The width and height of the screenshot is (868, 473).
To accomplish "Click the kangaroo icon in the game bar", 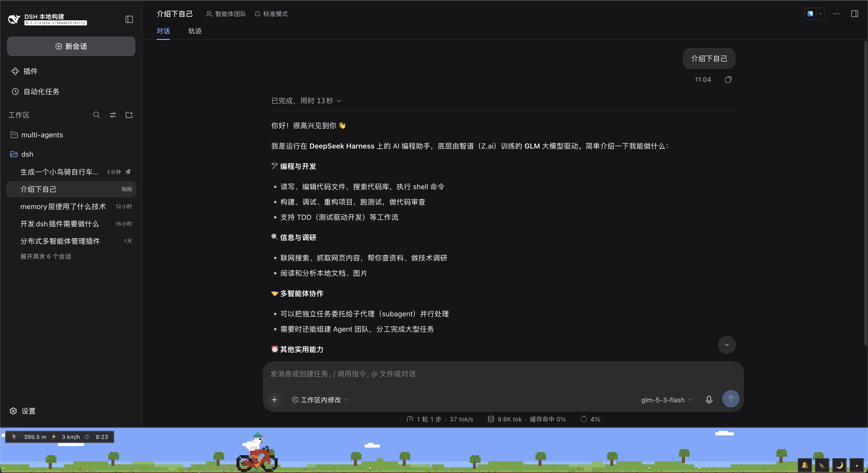I will (x=822, y=465).
